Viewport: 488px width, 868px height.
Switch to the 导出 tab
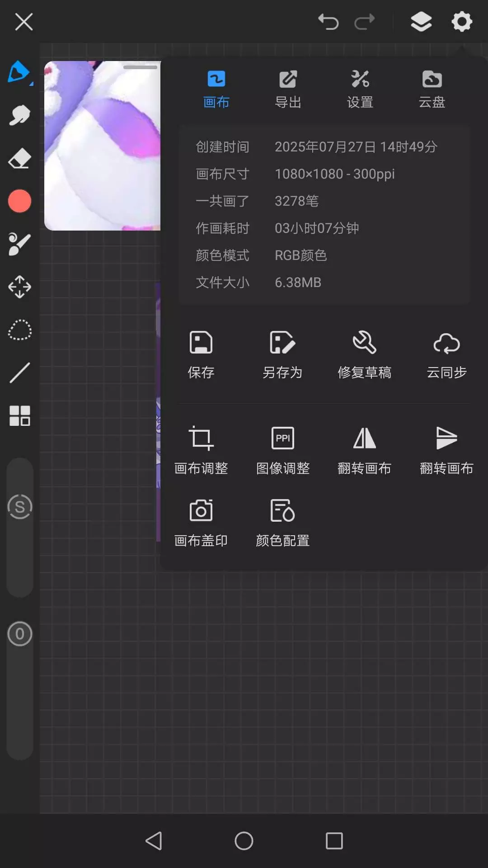(x=288, y=90)
